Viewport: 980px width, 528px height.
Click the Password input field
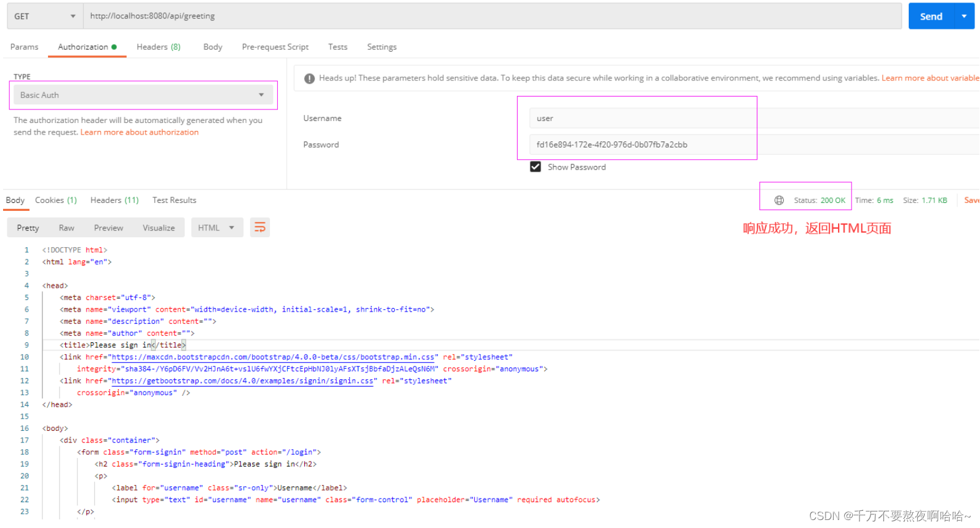click(754, 144)
